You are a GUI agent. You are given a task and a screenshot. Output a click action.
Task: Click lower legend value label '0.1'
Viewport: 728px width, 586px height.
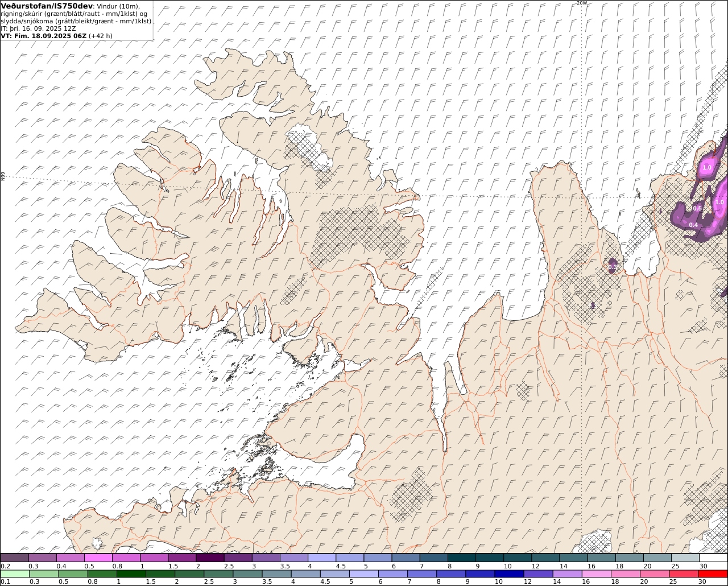(x=5, y=581)
